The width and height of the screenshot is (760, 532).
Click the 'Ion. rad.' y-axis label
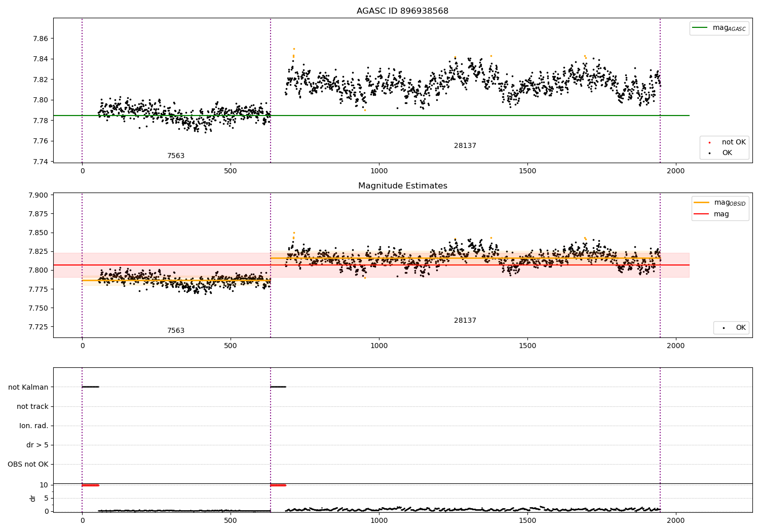click(x=34, y=426)
